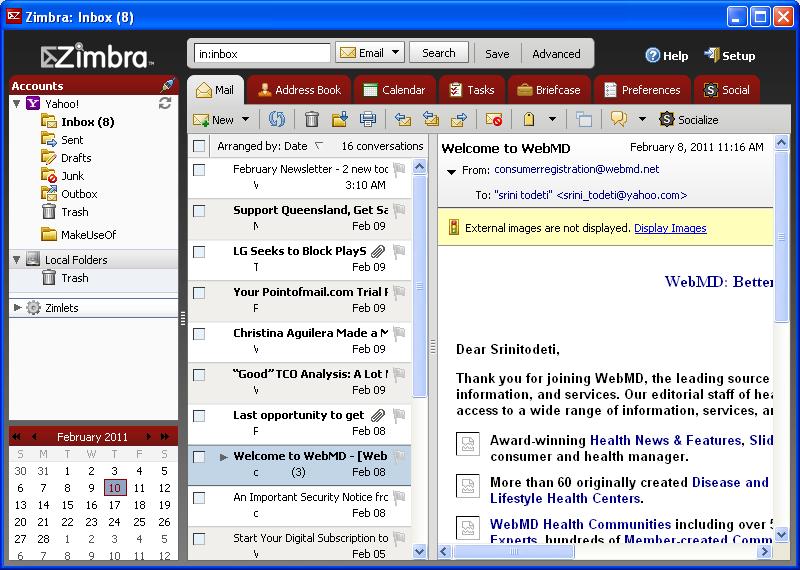800x570 pixels.
Task: Click the Search button
Action: pos(439,53)
